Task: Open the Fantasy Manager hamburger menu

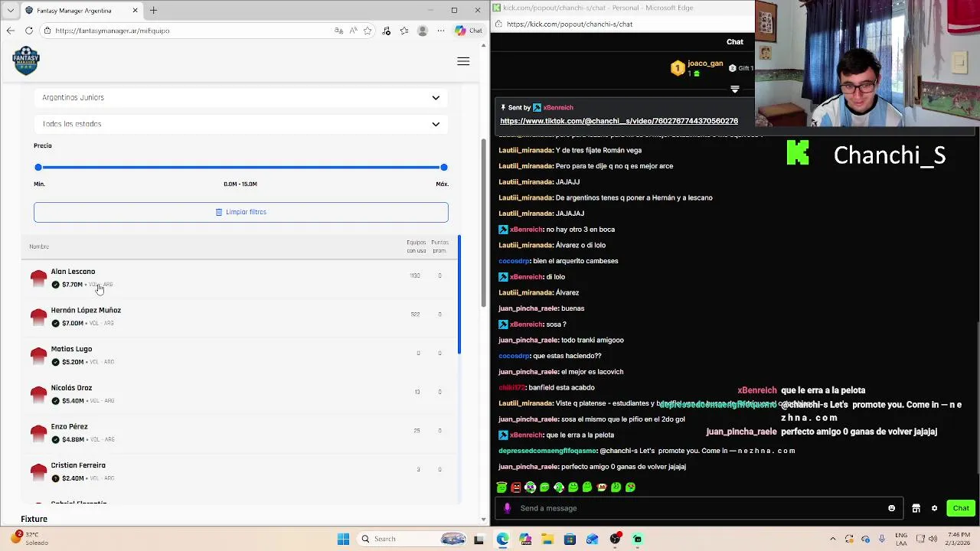Action: (x=463, y=61)
